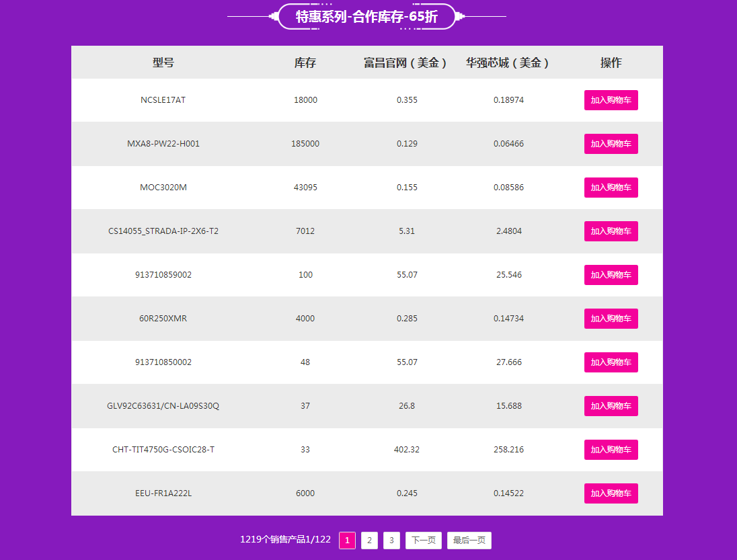Add GLV92C63631/CN-LA09S30Q to the cart
Image resolution: width=737 pixels, height=560 pixels.
(611, 406)
